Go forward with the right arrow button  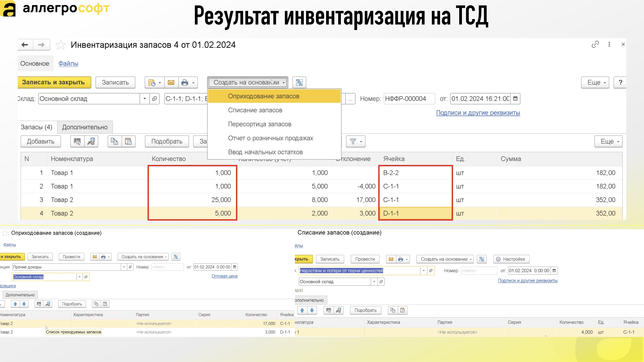coord(42,45)
